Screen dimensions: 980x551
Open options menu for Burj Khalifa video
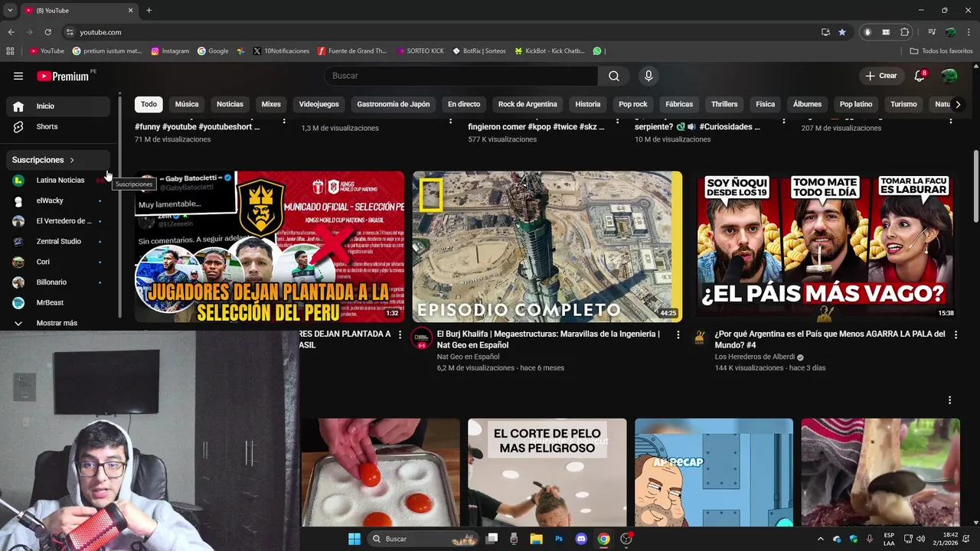coord(678,334)
